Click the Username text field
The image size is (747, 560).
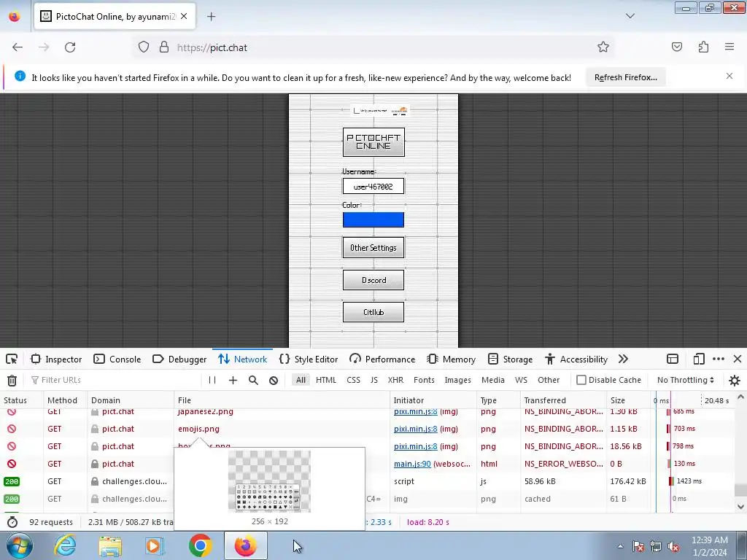pos(373,186)
